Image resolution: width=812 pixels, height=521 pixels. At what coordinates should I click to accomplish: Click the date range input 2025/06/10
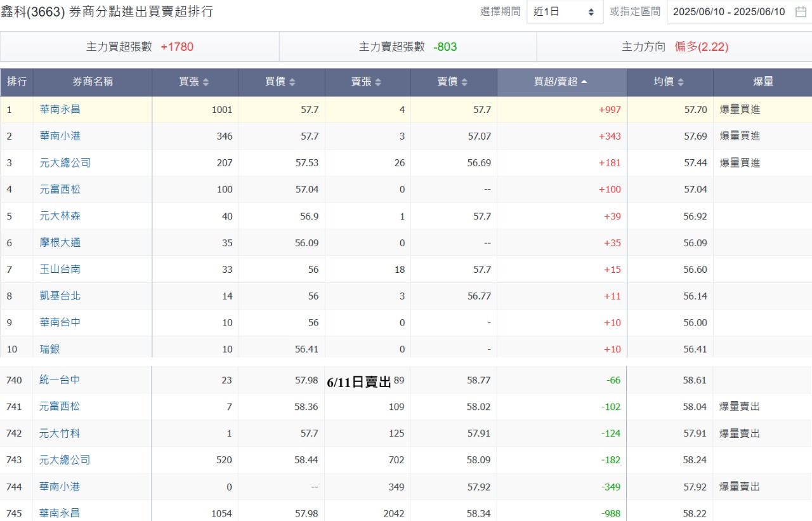coord(728,12)
